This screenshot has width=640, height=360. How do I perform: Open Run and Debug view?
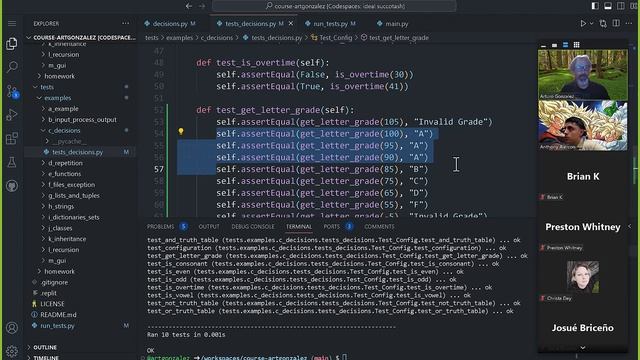point(12,115)
